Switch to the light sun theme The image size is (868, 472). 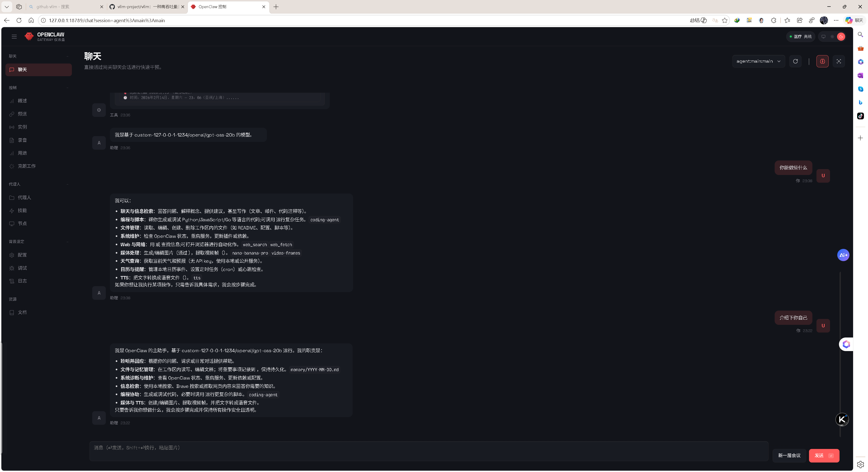point(832,36)
